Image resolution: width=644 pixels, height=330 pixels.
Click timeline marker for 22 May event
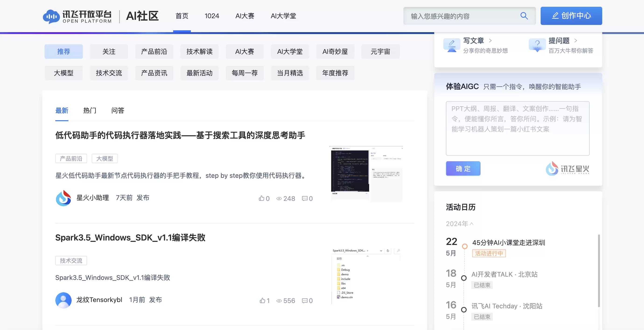465,246
